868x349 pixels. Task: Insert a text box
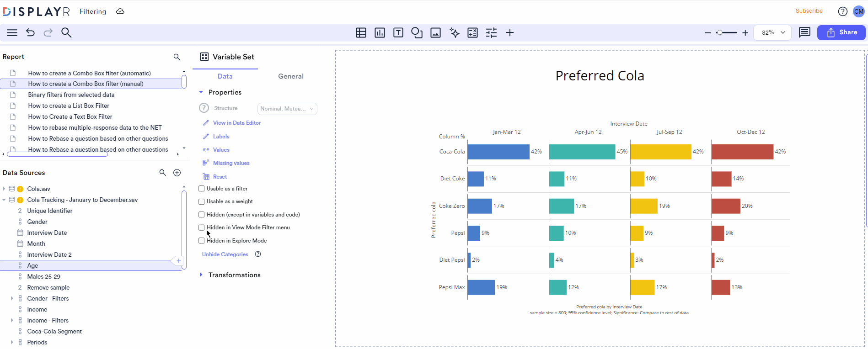[x=398, y=32]
